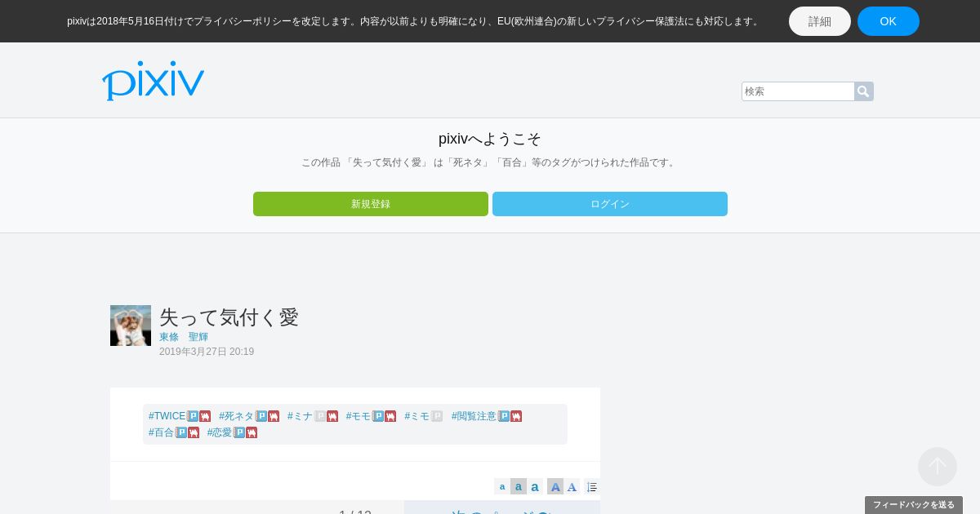Image resolution: width=980 pixels, height=514 pixels.
Task: Open nicopedia icon next to #モモ
Action: tap(390, 416)
